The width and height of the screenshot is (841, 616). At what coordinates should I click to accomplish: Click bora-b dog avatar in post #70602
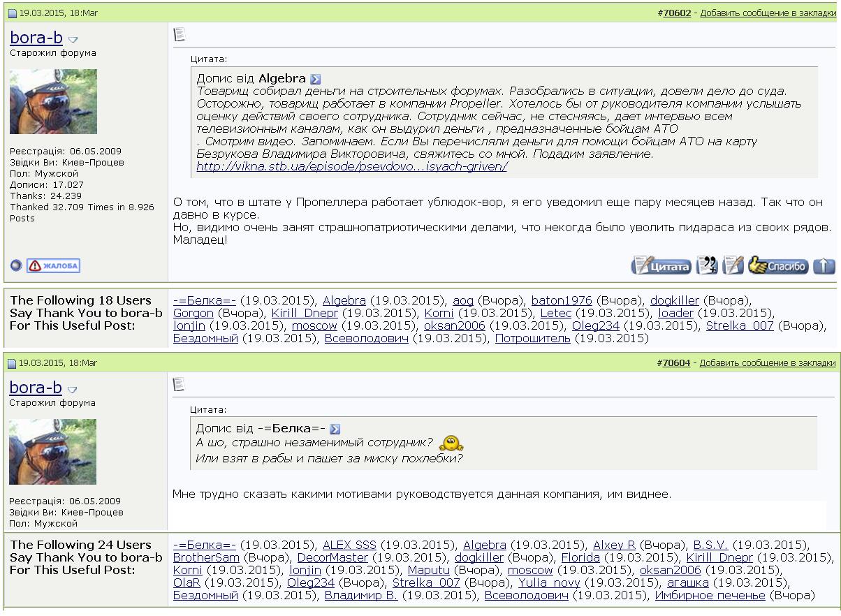[x=54, y=101]
